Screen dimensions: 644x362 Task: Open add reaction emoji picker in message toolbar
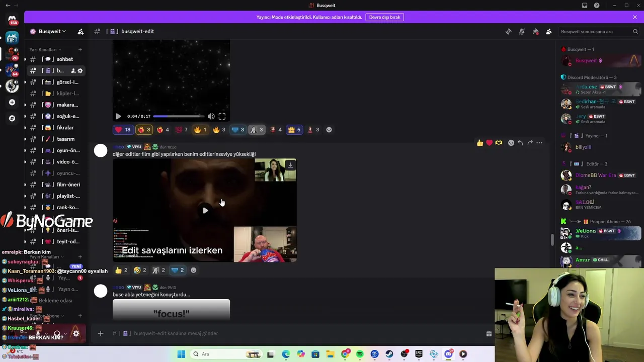coord(511,143)
